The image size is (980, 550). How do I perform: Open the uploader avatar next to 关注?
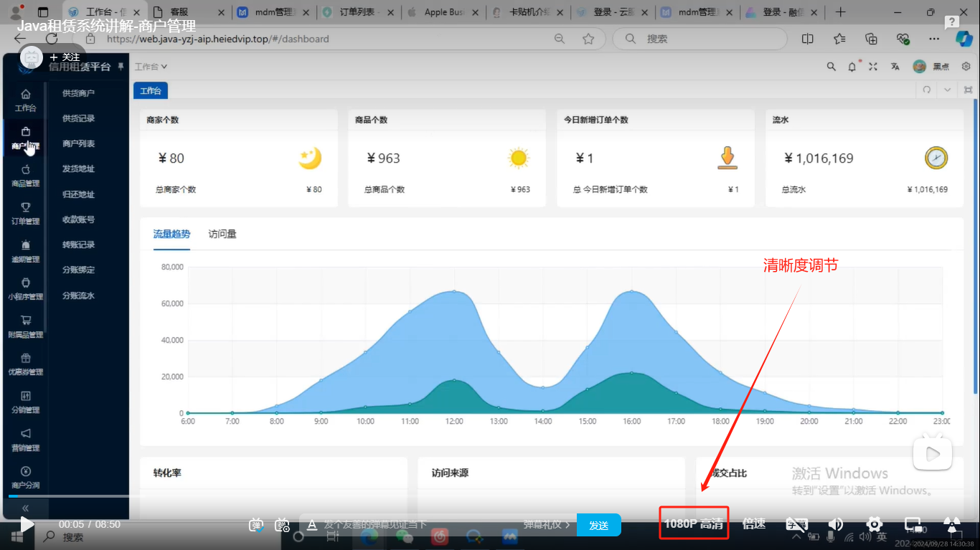click(32, 57)
